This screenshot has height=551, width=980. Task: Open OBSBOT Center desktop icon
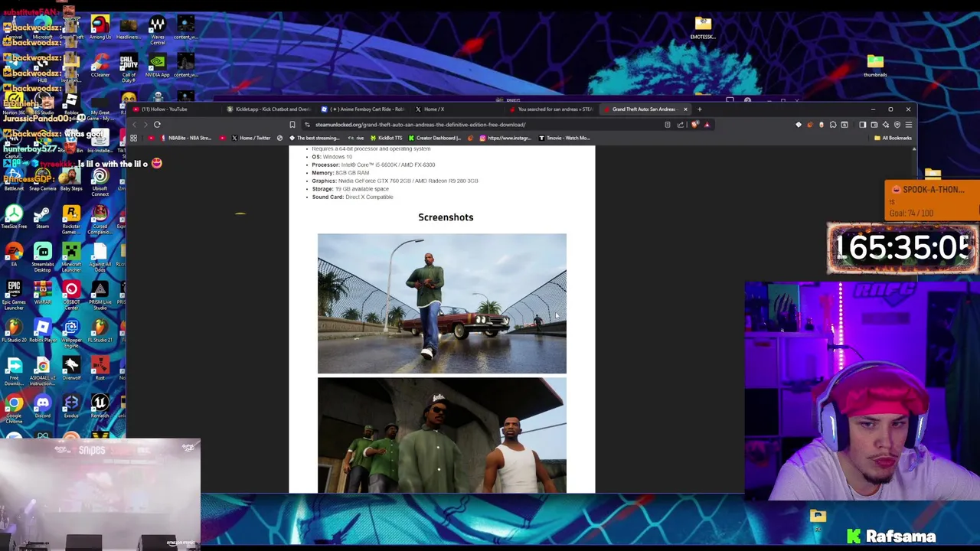point(71,294)
